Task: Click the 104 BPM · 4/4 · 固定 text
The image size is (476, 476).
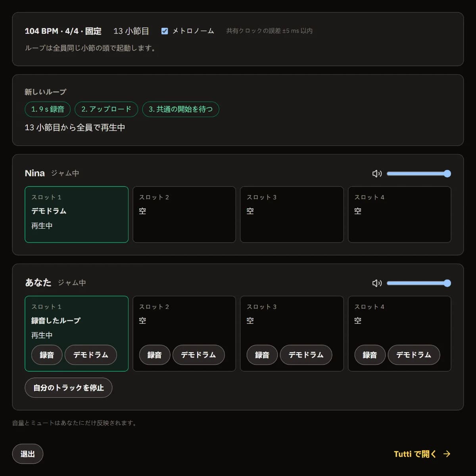Action: [63, 31]
